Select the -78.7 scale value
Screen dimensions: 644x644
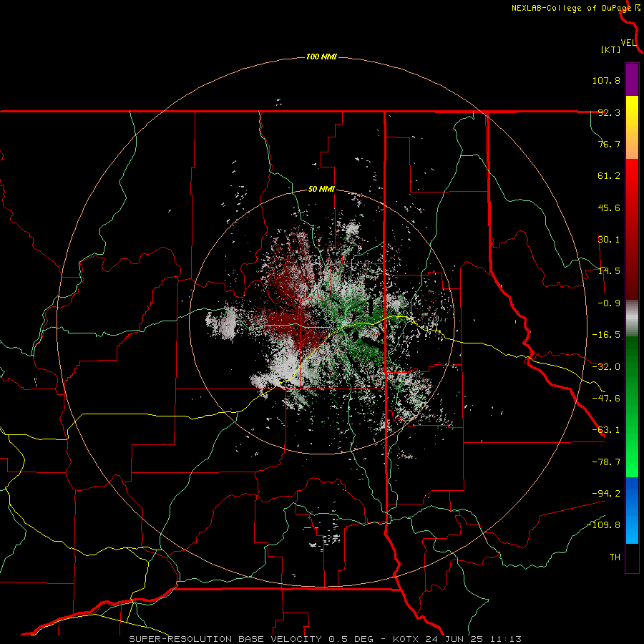click(606, 462)
